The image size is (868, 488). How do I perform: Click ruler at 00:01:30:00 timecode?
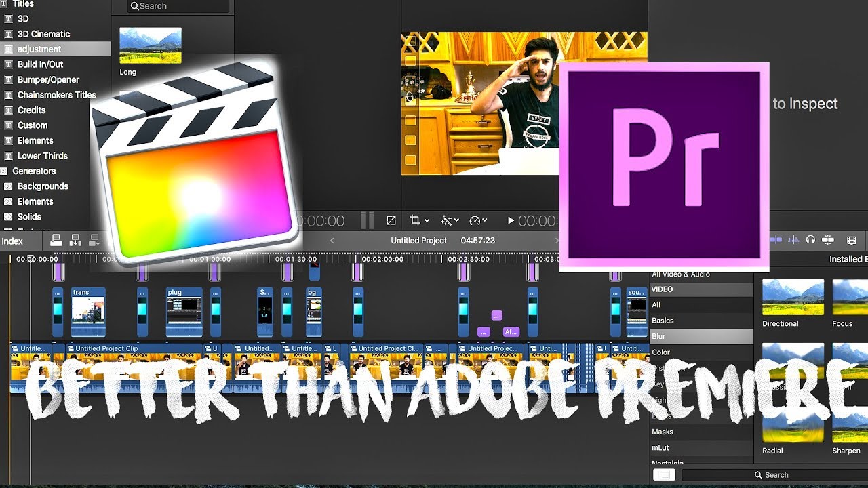(296, 259)
